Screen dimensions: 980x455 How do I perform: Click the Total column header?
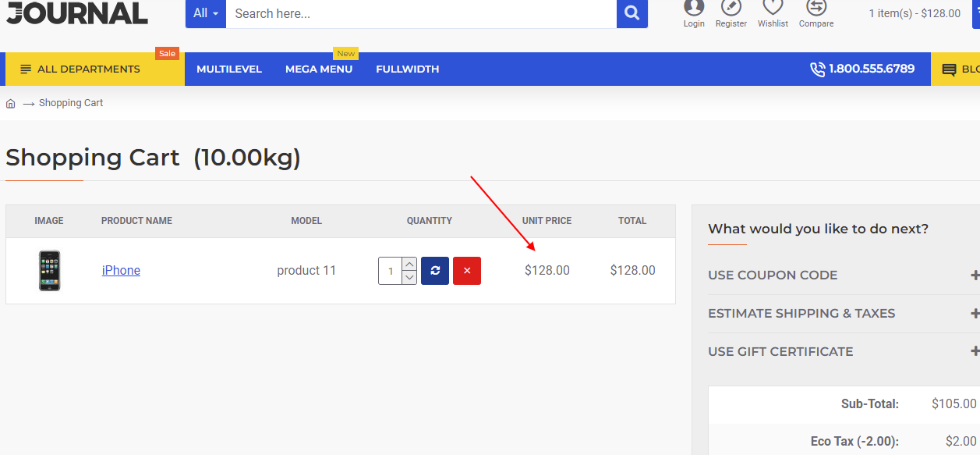tap(632, 221)
